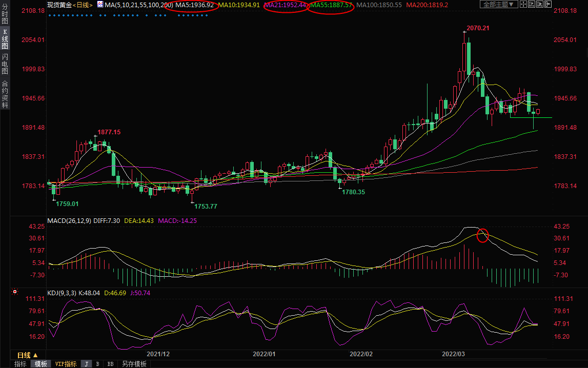Click the VIP指标 button

coord(66,364)
